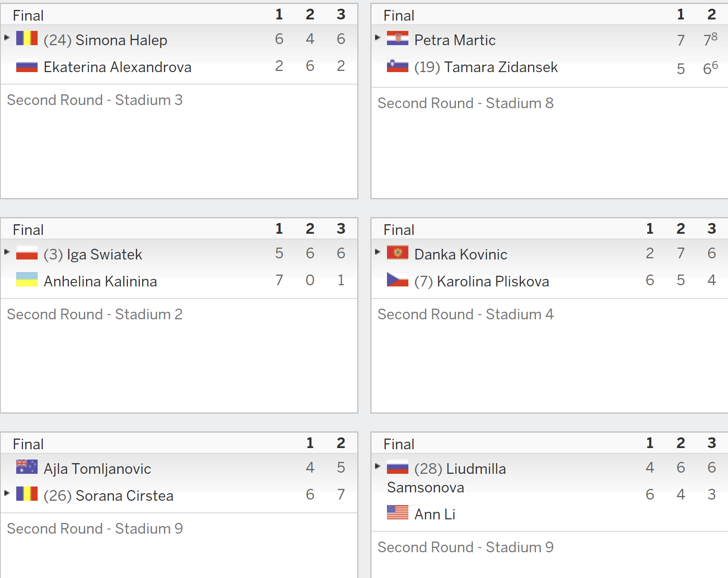Click Second Round - Stadium 3 label
728x578 pixels.
click(95, 100)
